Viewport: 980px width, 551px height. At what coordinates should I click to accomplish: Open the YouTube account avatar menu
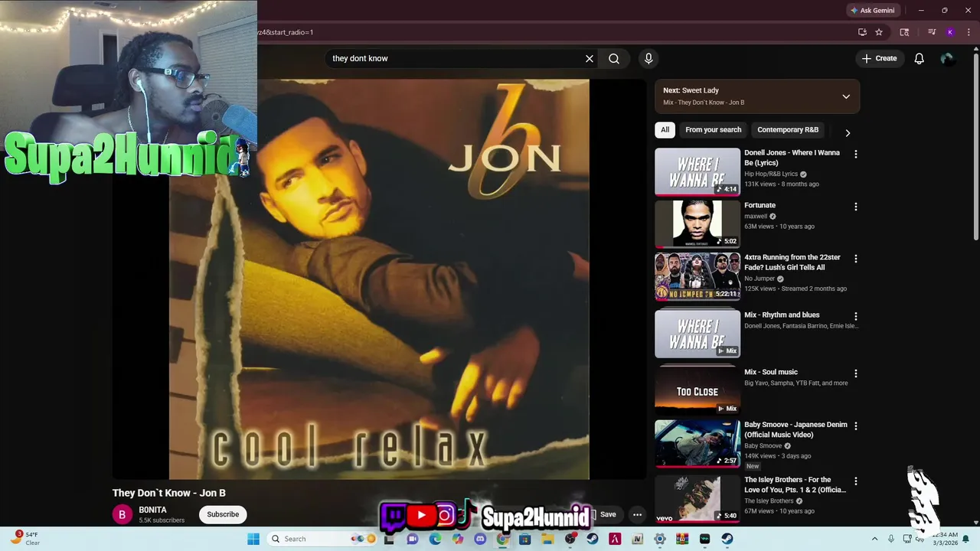947,58
